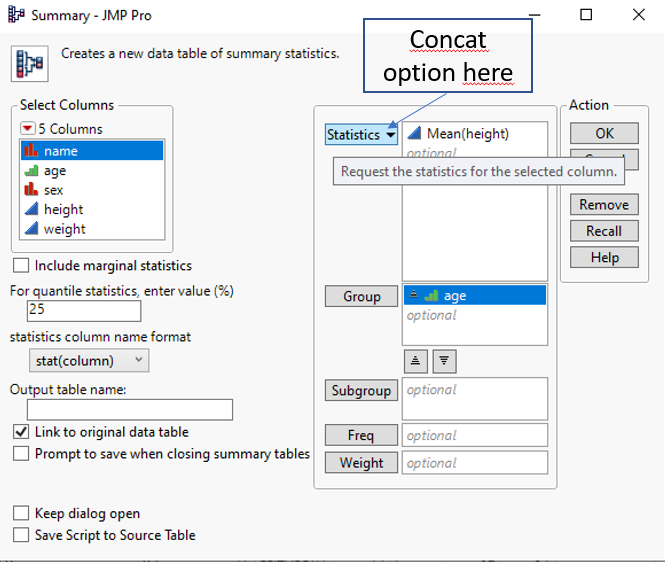Click the descending sort order icon
665x562 pixels.
(444, 360)
